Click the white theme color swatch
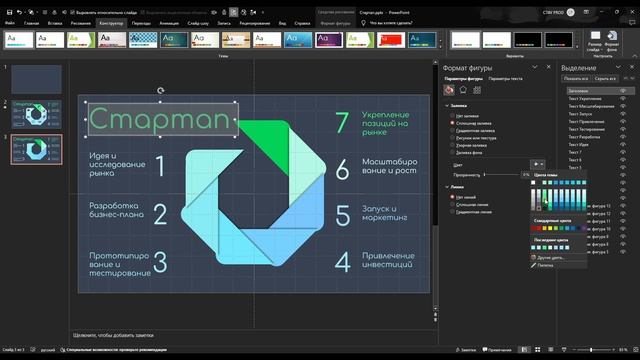 533,182
